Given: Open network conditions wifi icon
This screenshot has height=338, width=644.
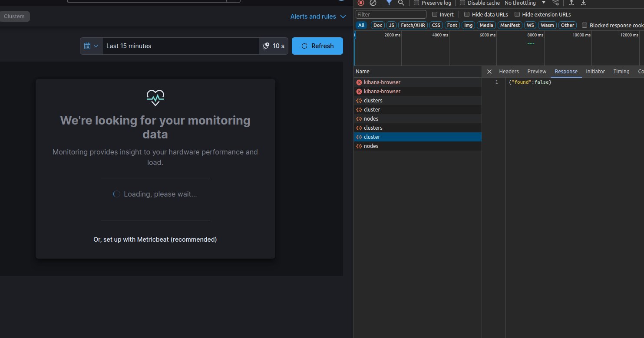Looking at the screenshot, I should 555,3.
